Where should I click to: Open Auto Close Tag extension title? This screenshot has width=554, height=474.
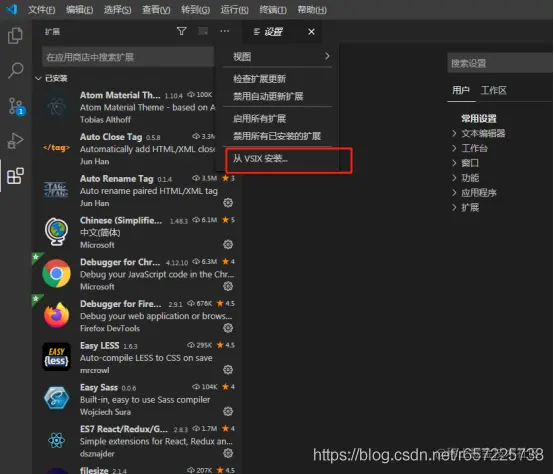click(x=111, y=137)
